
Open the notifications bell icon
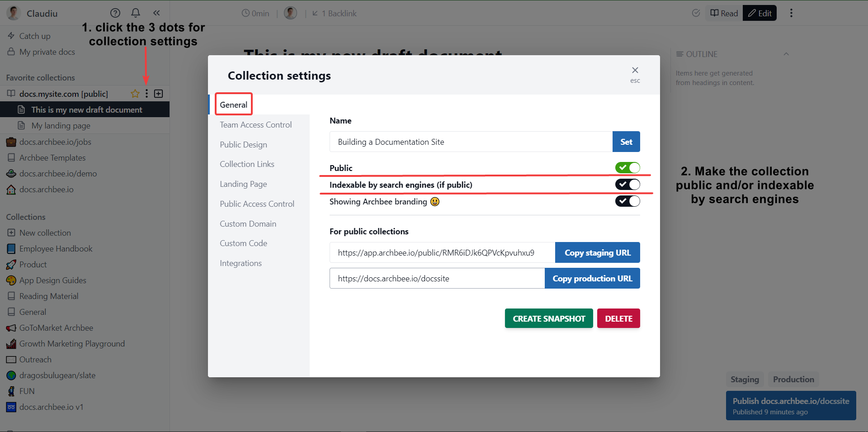[x=136, y=13]
